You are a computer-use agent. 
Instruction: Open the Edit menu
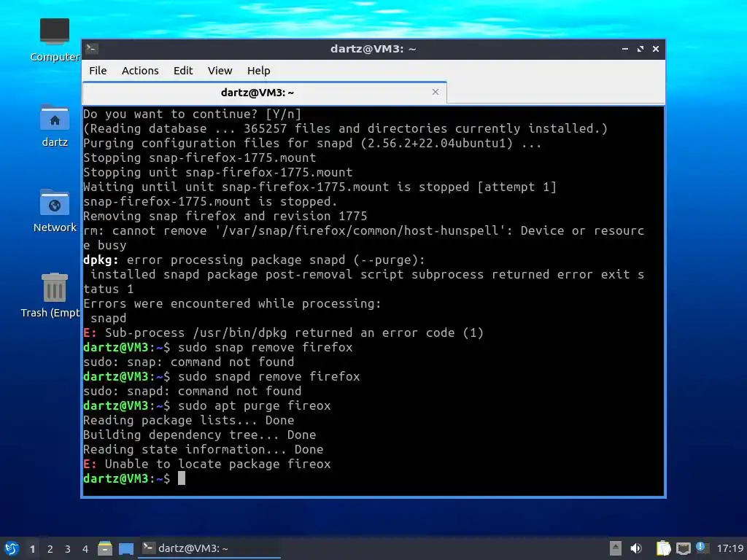point(183,71)
